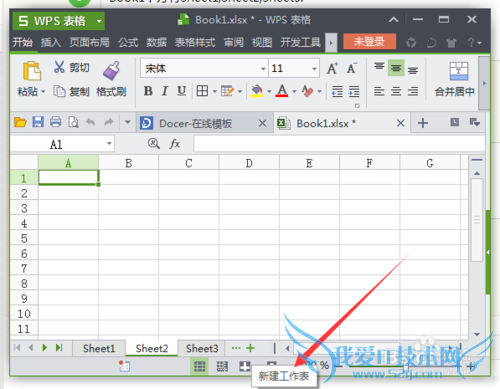Activate the Format Painter brush
Image resolution: width=500 pixels, height=389 pixels.
coord(112,70)
